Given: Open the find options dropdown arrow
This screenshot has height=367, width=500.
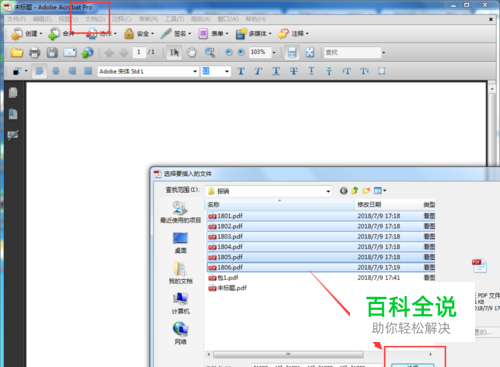Looking at the screenshot, I should (x=384, y=53).
